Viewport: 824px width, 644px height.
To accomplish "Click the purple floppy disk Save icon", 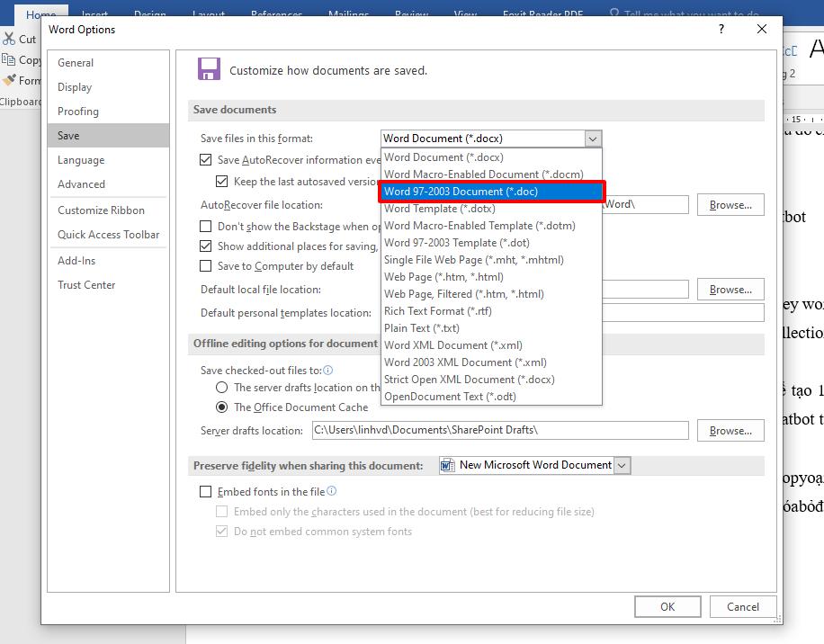I will [x=209, y=69].
